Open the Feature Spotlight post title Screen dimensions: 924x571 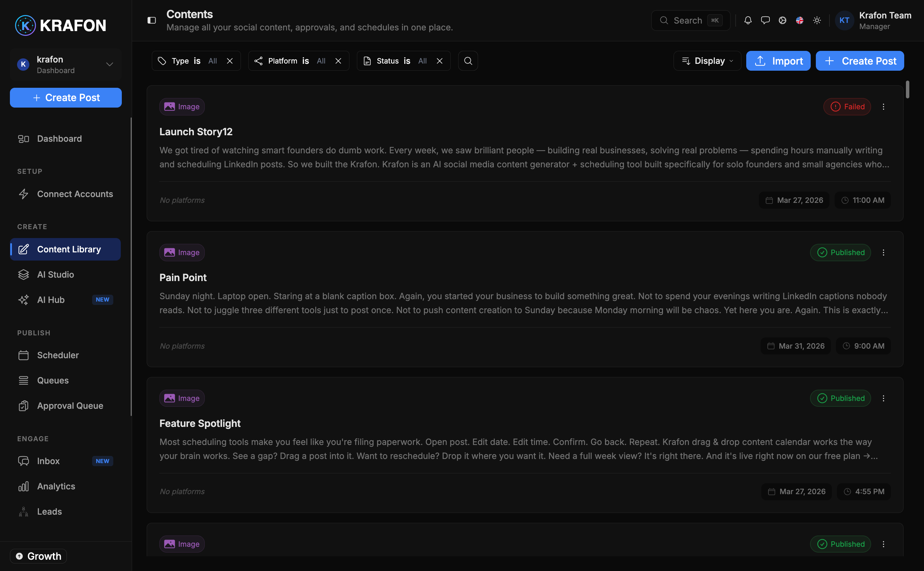[x=200, y=423]
